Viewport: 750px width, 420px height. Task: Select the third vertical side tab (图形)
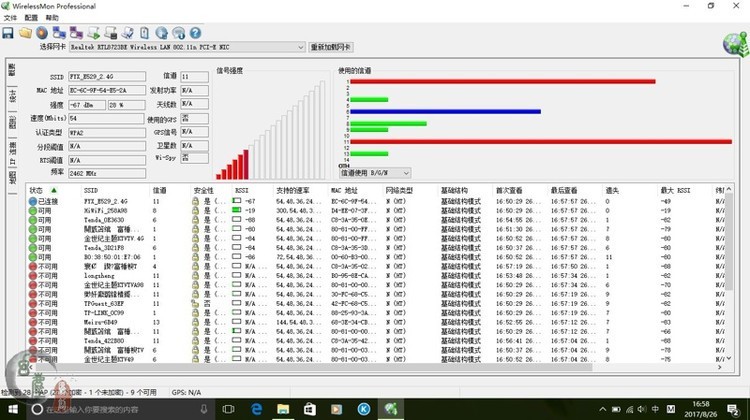(x=12, y=122)
